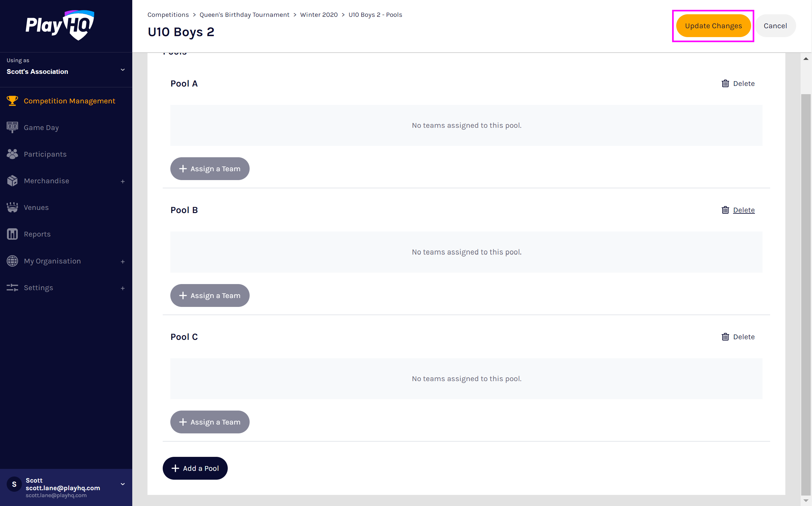Delete Pool C
The image size is (812, 506).
click(738, 337)
